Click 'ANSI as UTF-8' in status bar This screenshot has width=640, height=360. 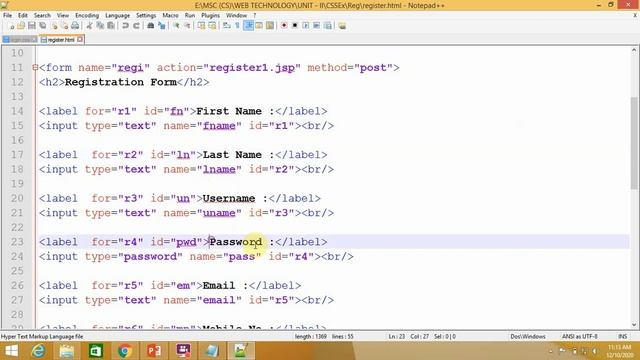[580, 337]
